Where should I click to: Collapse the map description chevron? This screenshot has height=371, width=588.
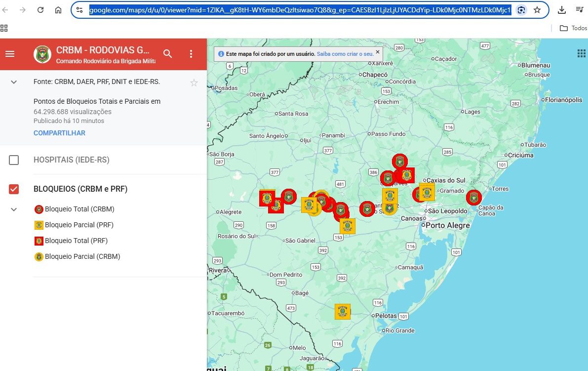tap(14, 82)
